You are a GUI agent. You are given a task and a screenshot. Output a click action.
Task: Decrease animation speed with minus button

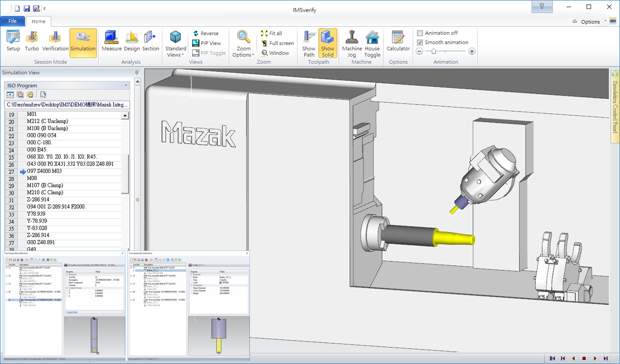click(x=419, y=51)
